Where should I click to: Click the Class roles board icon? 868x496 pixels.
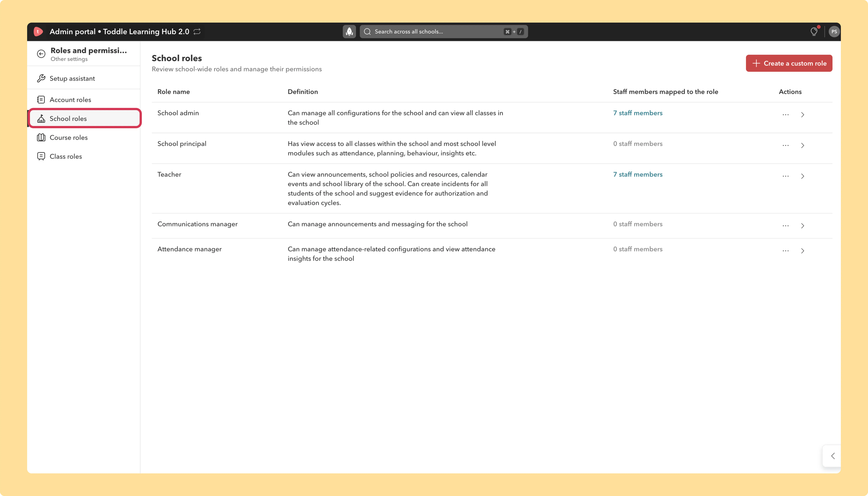[41, 156]
